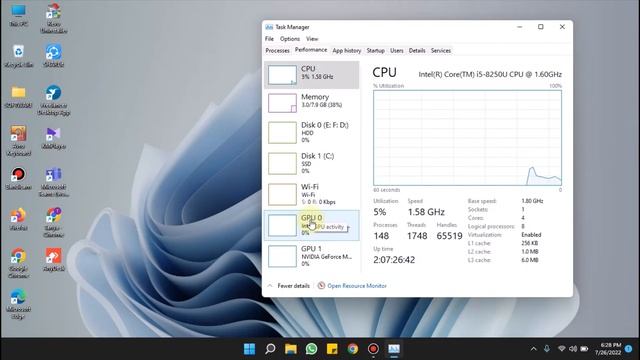Open Chrome from the taskbar
Screen dimensions: 640x360
(353, 349)
